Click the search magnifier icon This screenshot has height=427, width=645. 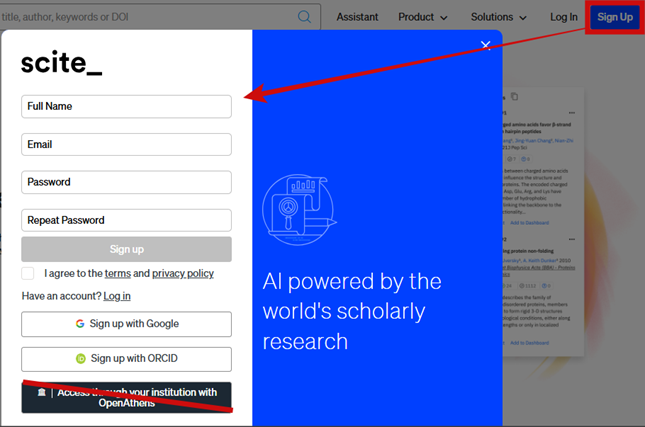(304, 17)
